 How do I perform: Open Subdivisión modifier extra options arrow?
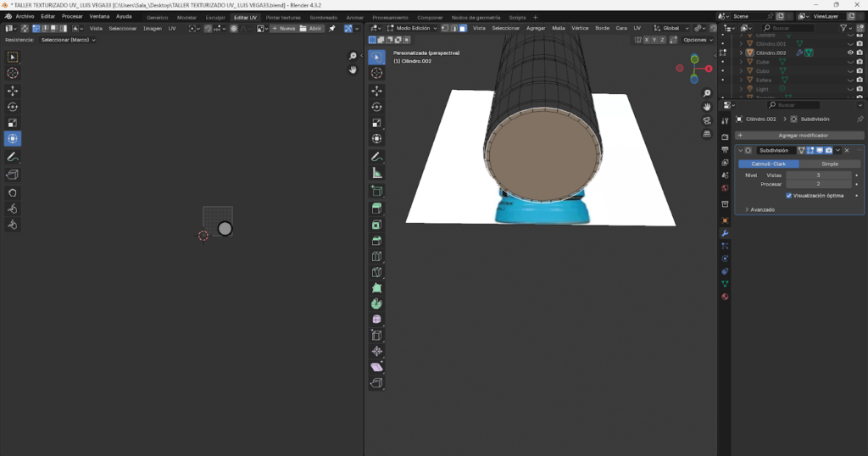click(x=838, y=151)
